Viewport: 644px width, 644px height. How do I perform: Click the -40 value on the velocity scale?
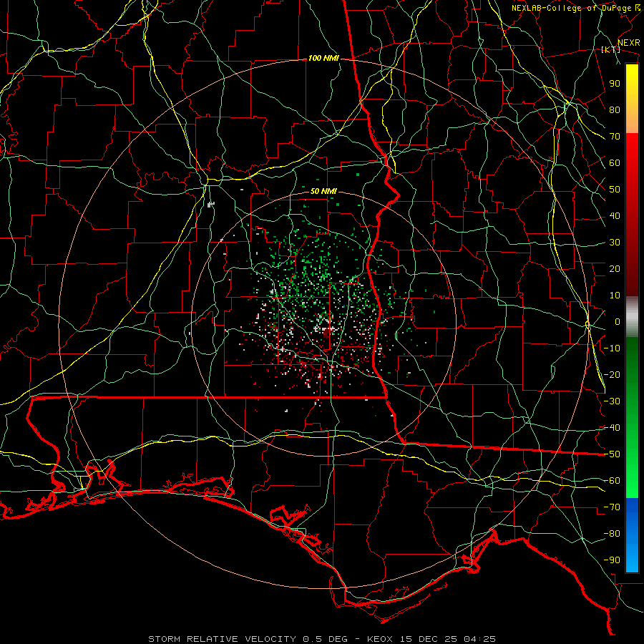tap(612, 428)
